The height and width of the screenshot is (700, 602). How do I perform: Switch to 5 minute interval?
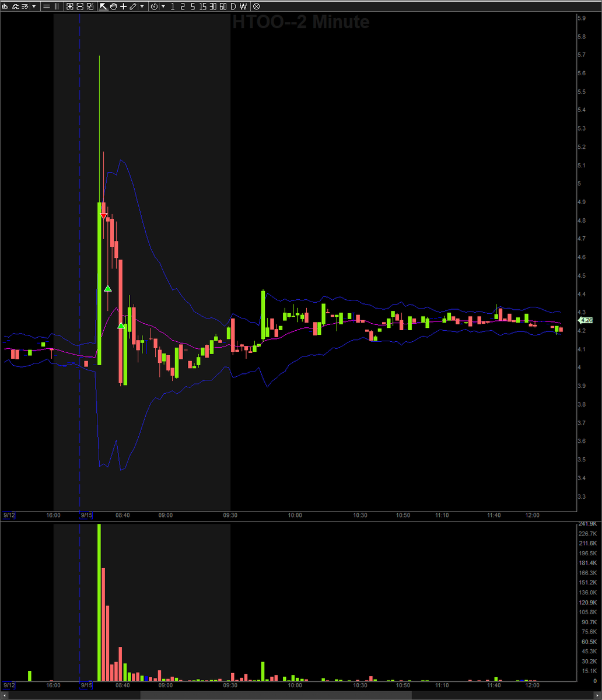(x=192, y=6)
